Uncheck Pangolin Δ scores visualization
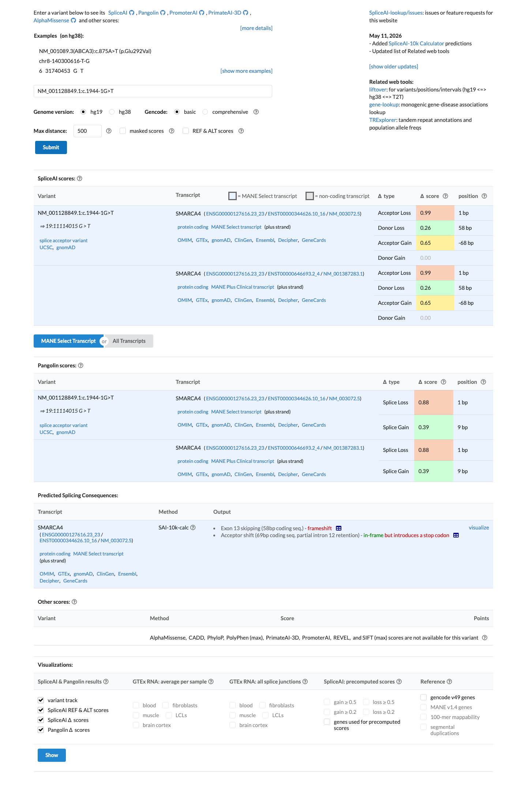The width and height of the screenshot is (532, 805). pyautogui.click(x=41, y=730)
